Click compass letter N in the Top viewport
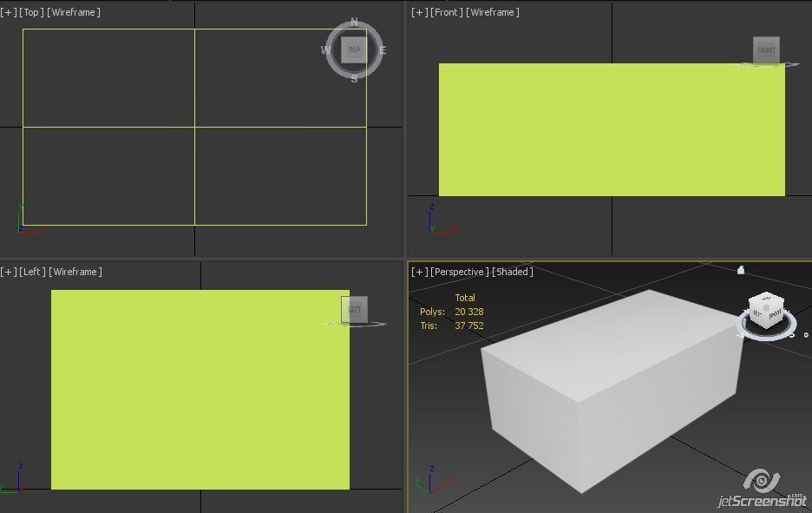Viewport: 812px width, 513px height. (354, 22)
